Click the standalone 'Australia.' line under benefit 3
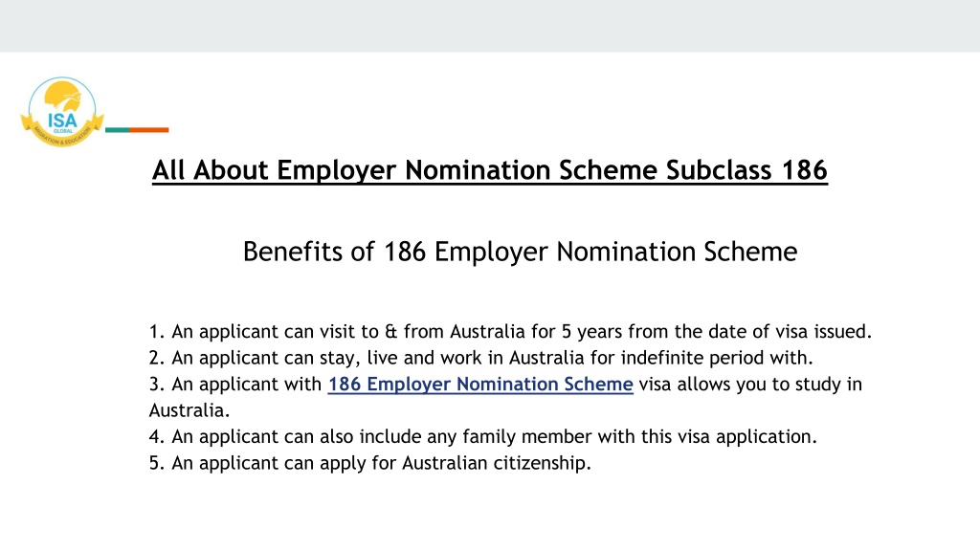Viewport: 980px width, 551px height. click(x=189, y=410)
